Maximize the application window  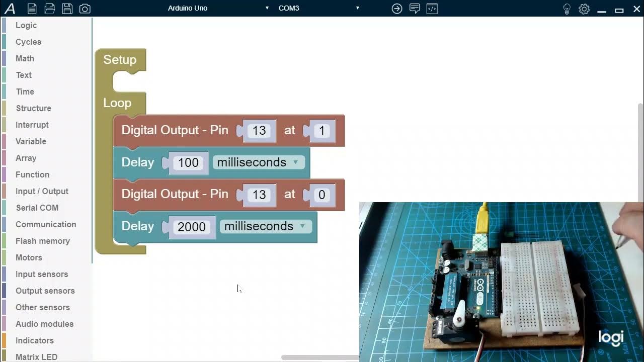[x=619, y=9]
